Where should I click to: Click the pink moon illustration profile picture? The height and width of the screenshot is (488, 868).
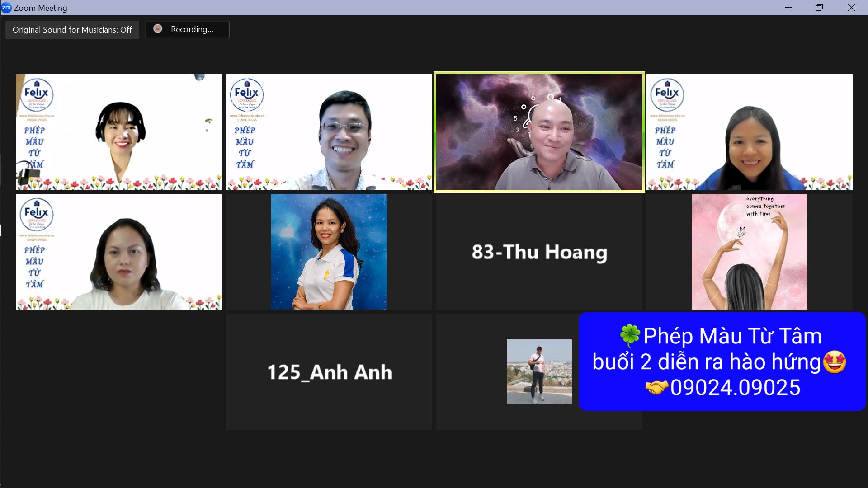pyautogui.click(x=749, y=252)
